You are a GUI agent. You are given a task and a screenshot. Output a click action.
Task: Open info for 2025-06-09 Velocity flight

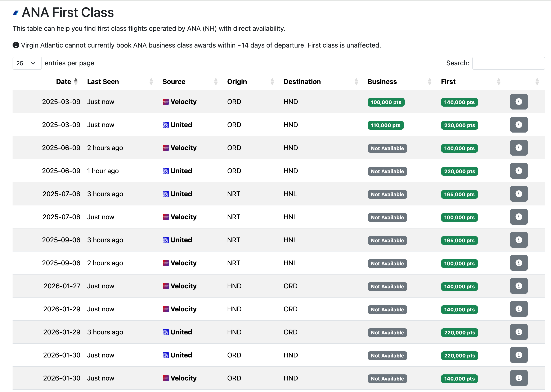pos(519,148)
